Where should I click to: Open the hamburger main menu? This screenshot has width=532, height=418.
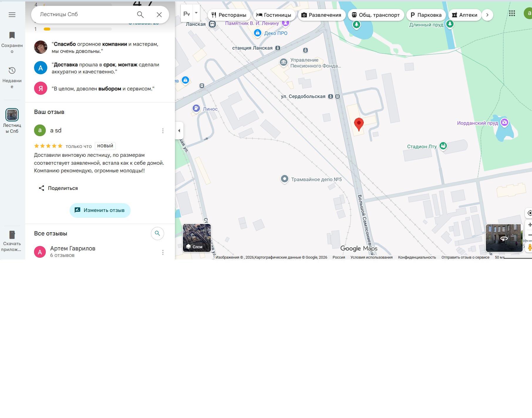[x=12, y=15]
